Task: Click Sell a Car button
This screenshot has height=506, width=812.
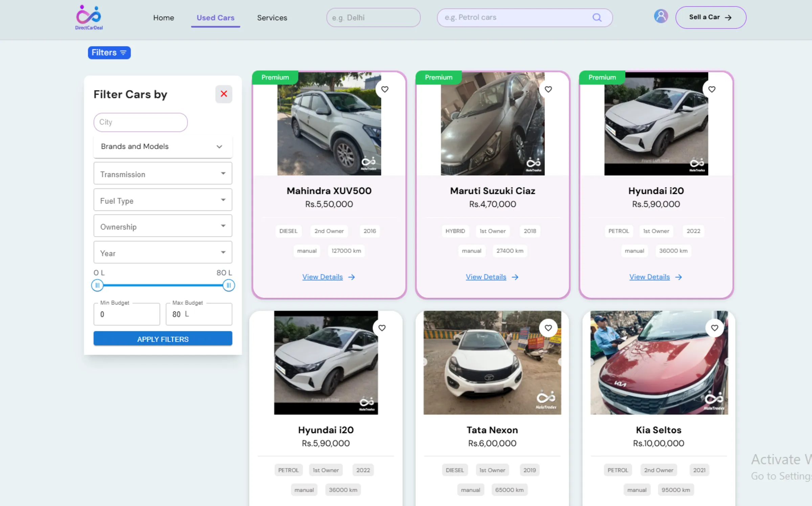Action: click(x=711, y=17)
